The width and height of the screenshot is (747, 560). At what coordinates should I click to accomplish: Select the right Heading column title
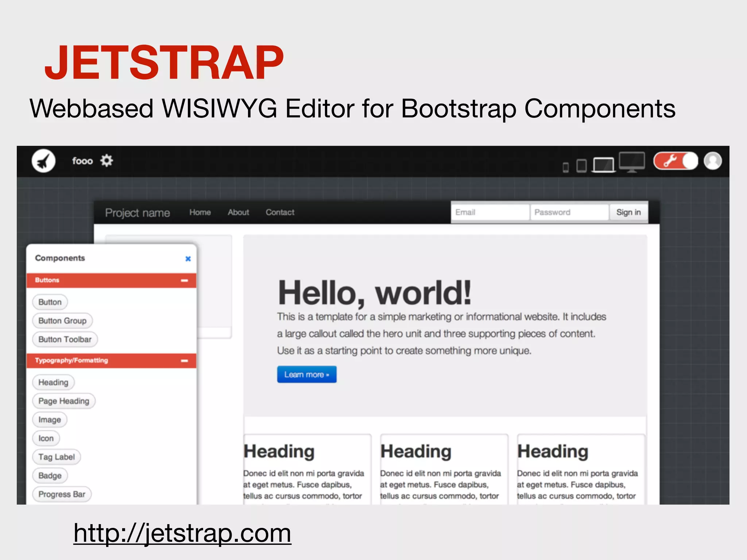pos(553,451)
